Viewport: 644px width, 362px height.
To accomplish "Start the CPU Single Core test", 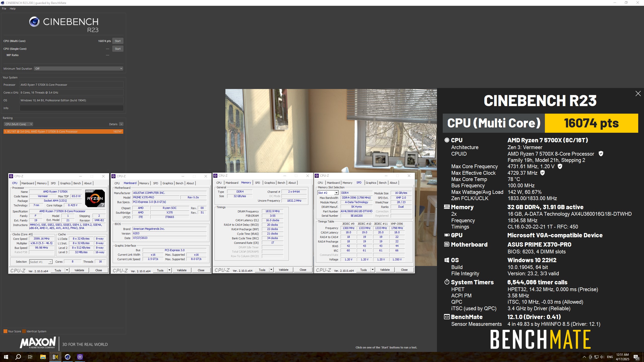I will point(118,49).
